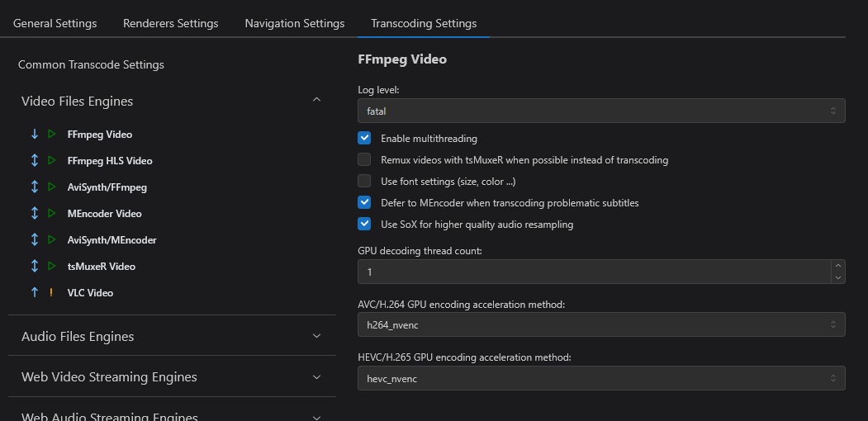Toggle the green play icon beside AviSynth/MEncoder
Screen dimensions: 868x421
pyautogui.click(x=52, y=240)
